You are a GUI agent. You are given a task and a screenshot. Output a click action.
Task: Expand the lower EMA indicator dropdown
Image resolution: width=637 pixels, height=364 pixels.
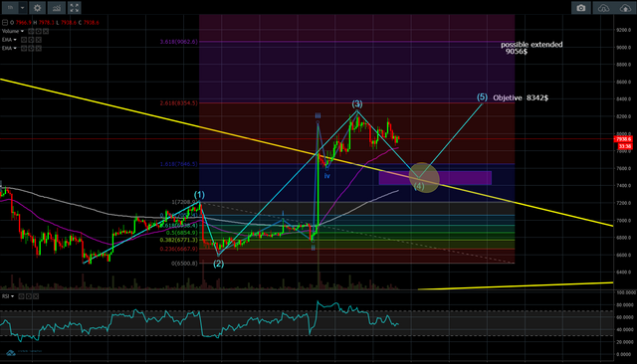coord(15,49)
